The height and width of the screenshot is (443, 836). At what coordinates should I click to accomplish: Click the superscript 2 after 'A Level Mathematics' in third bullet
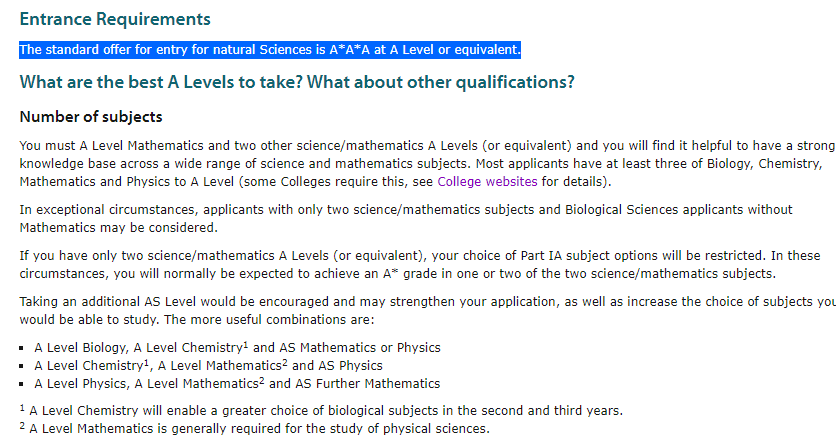(261, 381)
